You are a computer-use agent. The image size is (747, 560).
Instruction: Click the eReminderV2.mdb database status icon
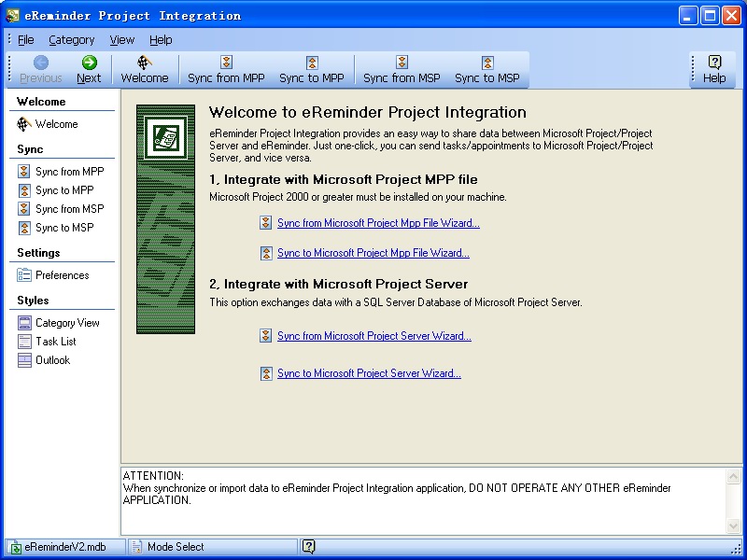(15, 547)
